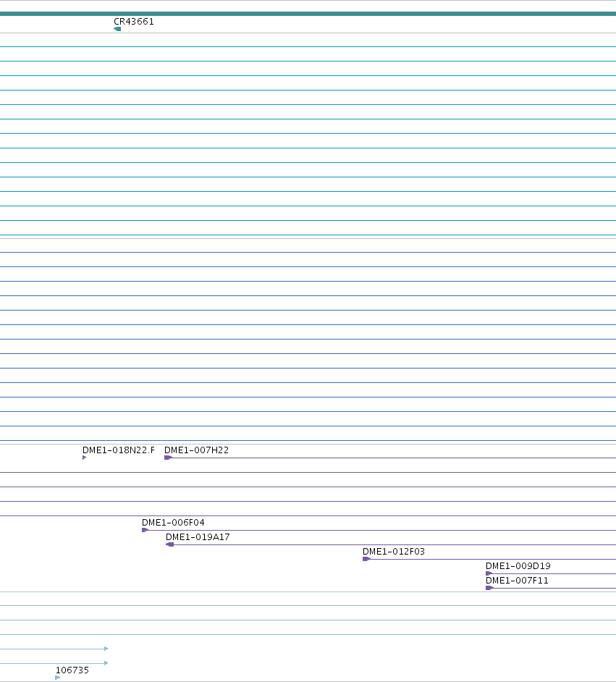Click the DME1-019A17 feature label
616x682 pixels.
[198, 537]
